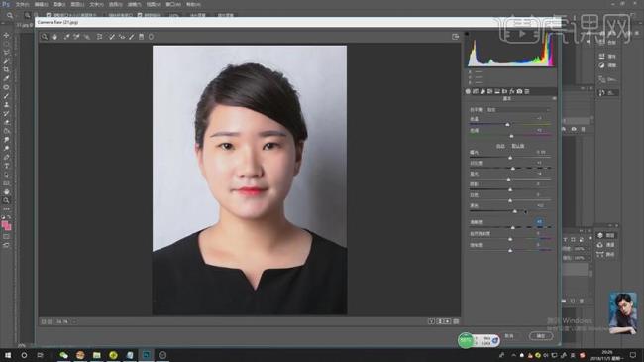Open the Lens Corrections panel tab
The height and width of the screenshot is (362, 644).
point(504,91)
